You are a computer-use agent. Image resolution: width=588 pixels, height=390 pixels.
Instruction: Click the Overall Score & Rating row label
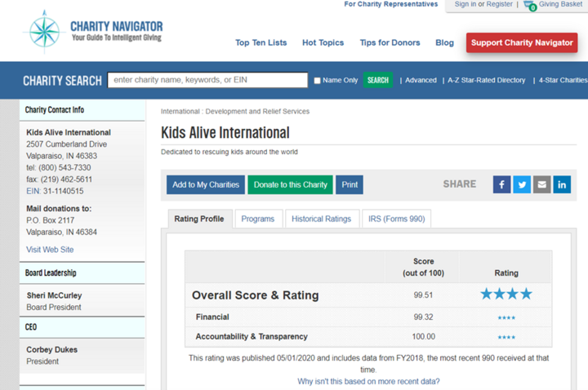point(255,295)
